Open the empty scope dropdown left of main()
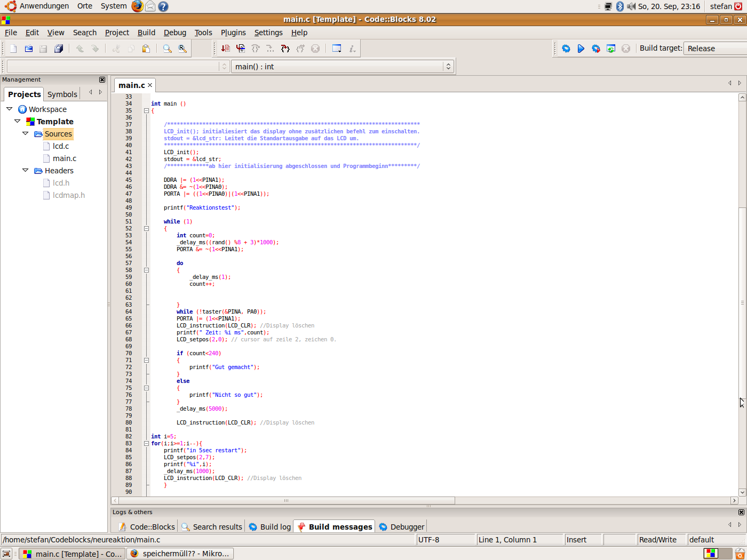The height and width of the screenshot is (560, 747). pyautogui.click(x=118, y=67)
